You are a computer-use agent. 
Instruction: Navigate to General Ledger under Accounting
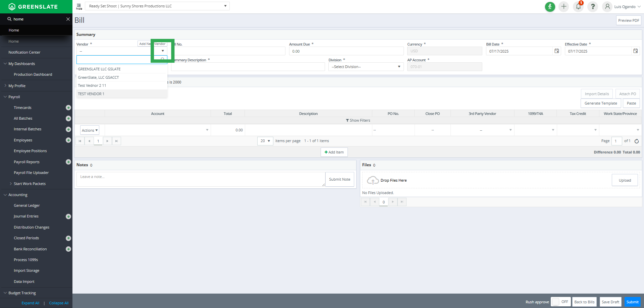coord(27,205)
